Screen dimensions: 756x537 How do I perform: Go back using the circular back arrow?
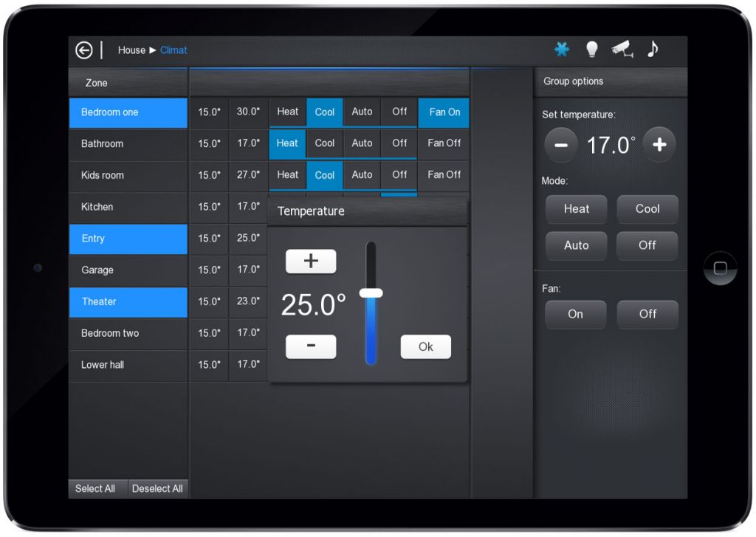pos(83,49)
